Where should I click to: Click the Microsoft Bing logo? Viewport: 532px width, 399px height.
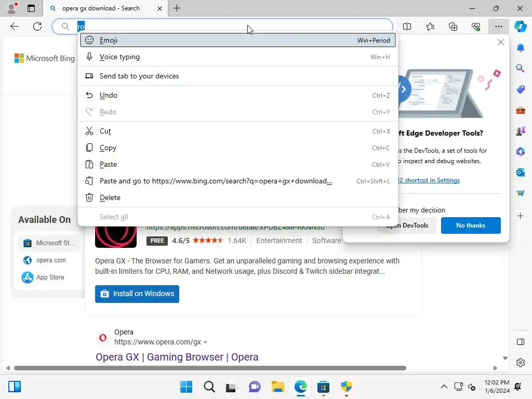[45, 58]
